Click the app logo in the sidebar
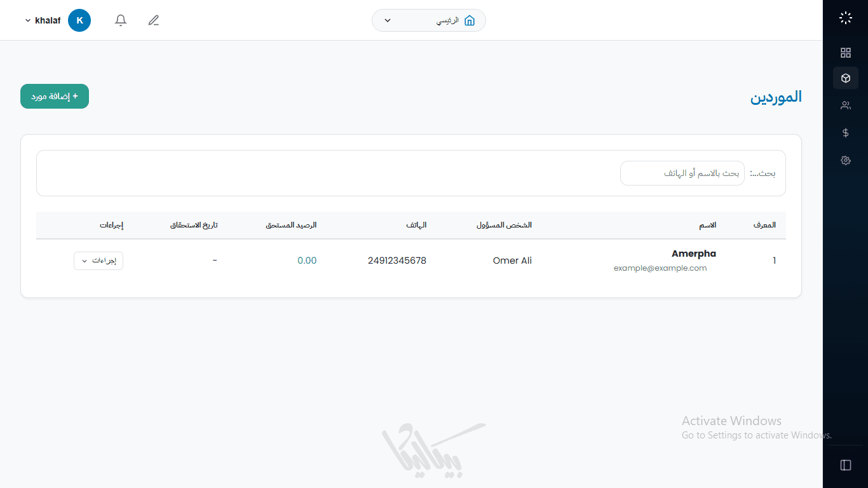 [x=845, y=18]
